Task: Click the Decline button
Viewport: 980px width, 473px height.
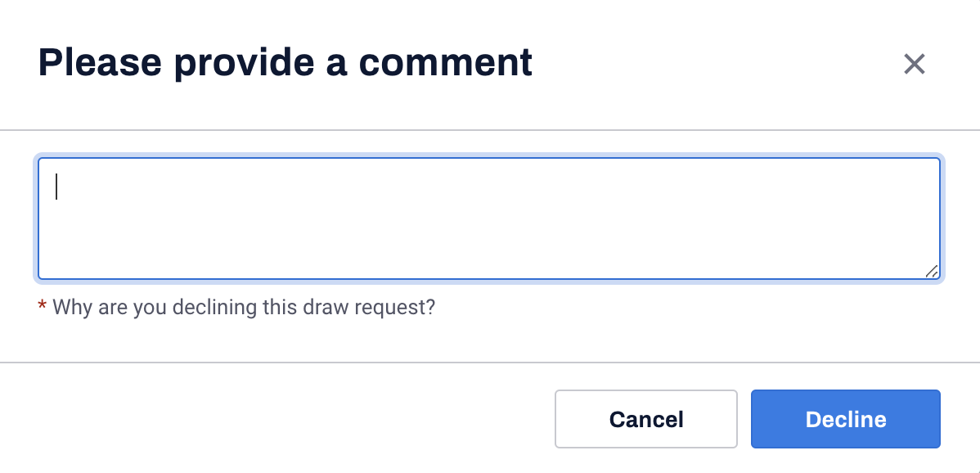Action: point(846,419)
